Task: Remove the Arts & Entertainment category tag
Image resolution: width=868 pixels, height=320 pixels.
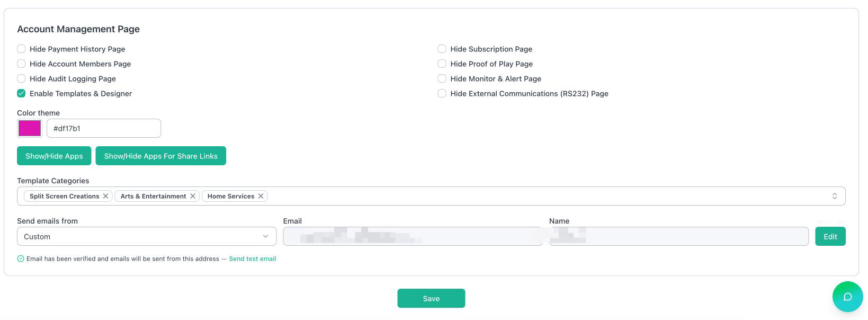Action: click(x=193, y=196)
